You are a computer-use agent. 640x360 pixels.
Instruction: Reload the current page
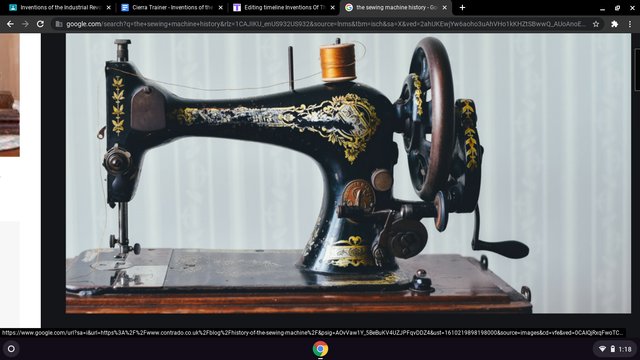(40, 24)
